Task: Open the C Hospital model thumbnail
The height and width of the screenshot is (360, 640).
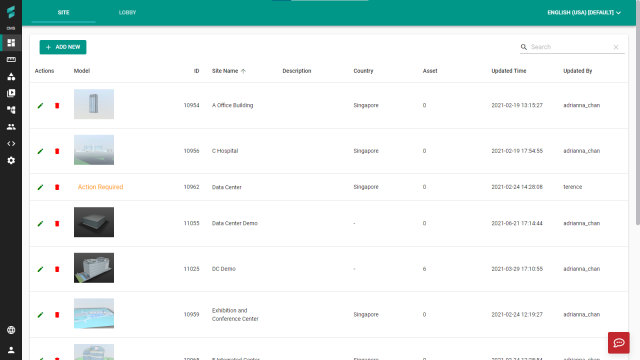Action: pos(94,150)
